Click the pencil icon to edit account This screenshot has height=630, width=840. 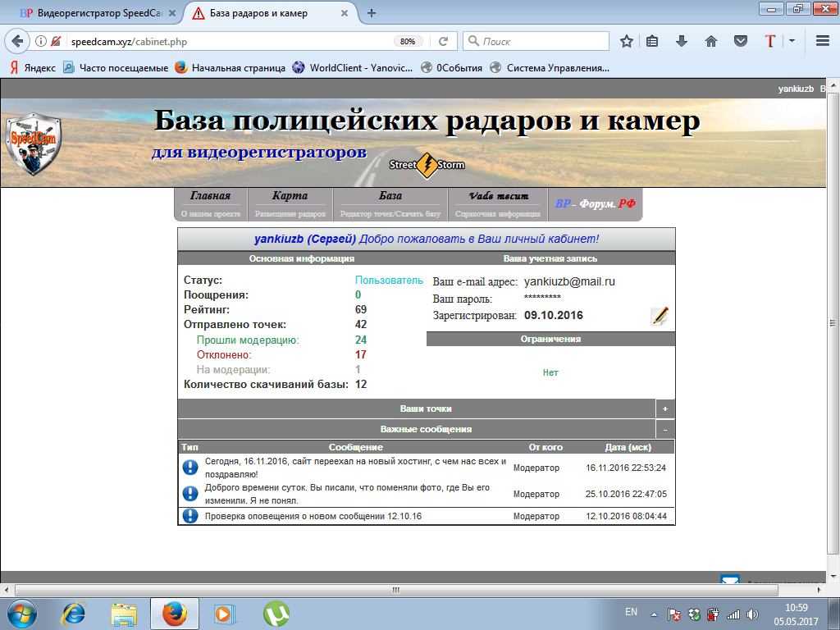coord(660,317)
